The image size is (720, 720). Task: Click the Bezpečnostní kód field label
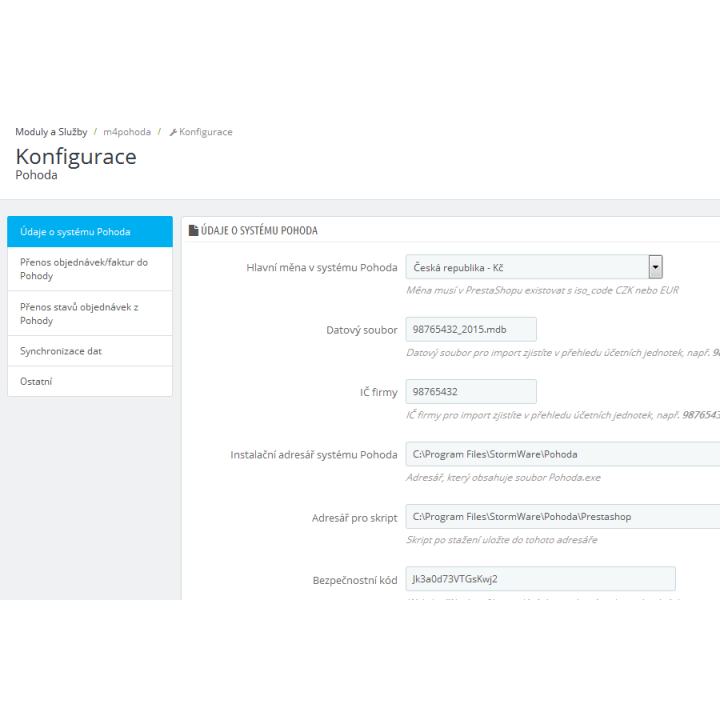pos(354,580)
